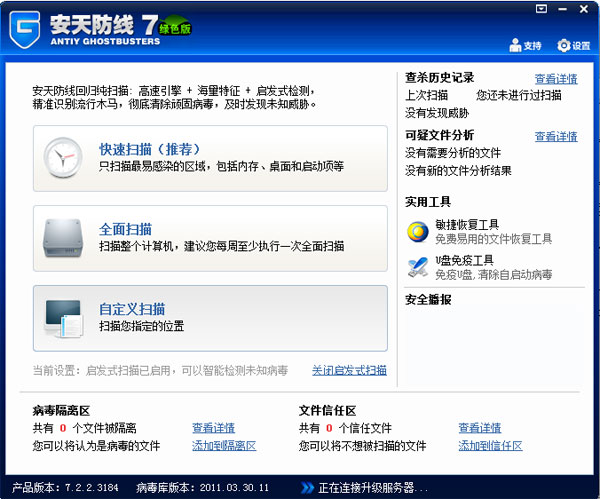Click 没有需要分析的文件 text
The height and width of the screenshot is (499, 600).
pyautogui.click(x=453, y=153)
